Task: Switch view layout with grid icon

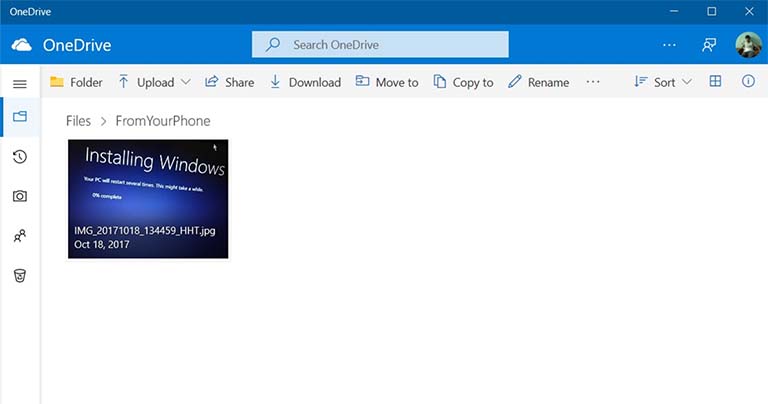Action: pos(715,81)
